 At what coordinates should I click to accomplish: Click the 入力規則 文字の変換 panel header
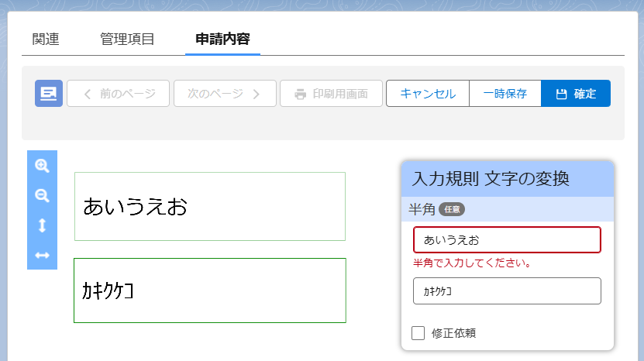(508, 179)
